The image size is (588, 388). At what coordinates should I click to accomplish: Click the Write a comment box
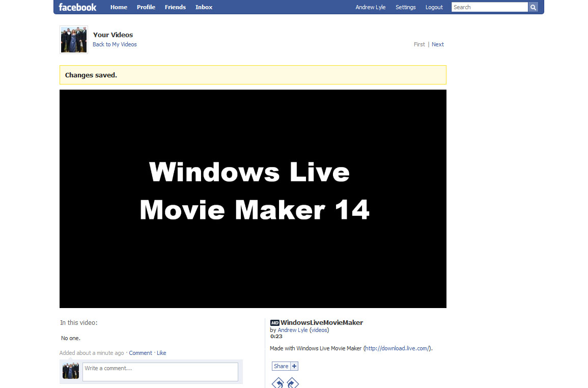160,372
